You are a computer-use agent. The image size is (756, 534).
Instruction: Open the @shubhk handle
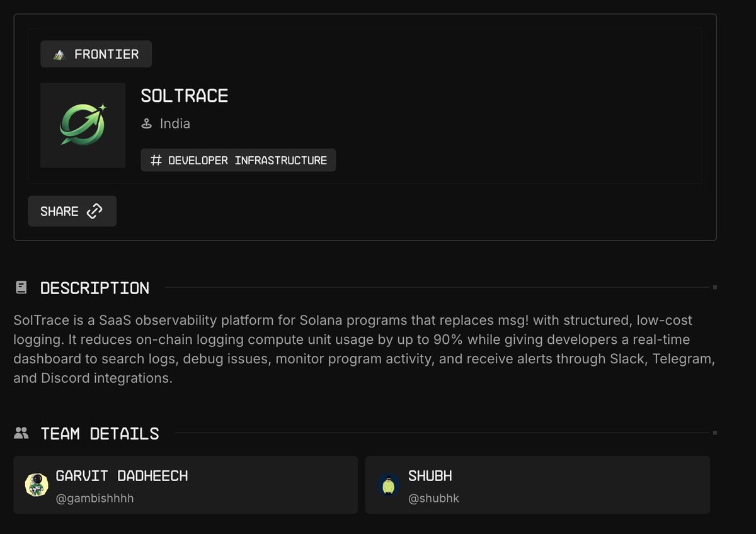pyautogui.click(x=433, y=499)
